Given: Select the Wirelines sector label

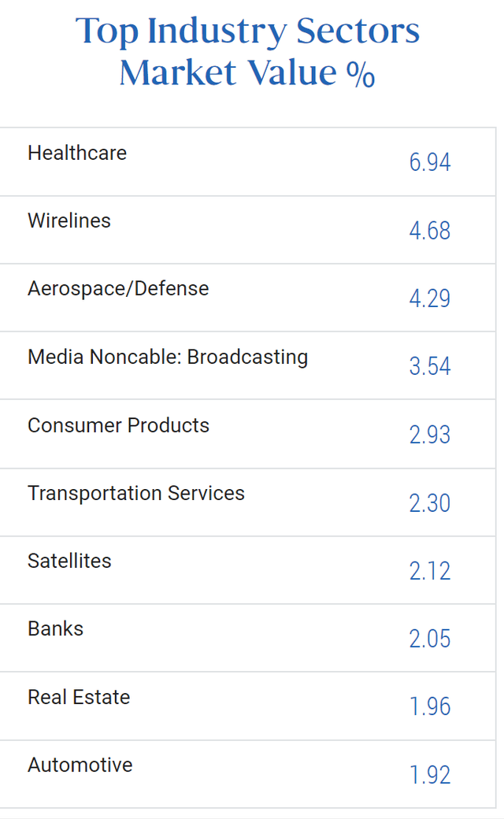Looking at the screenshot, I should [69, 220].
